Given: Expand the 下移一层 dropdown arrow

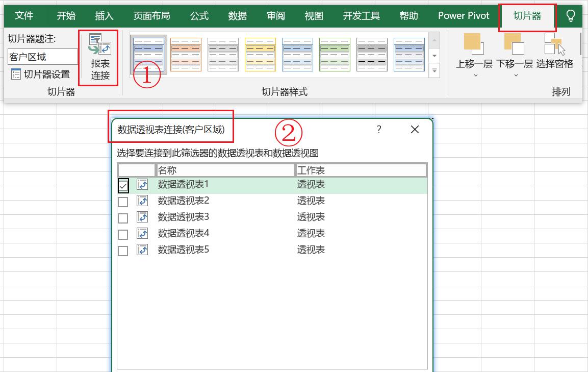Looking at the screenshot, I should pos(516,76).
